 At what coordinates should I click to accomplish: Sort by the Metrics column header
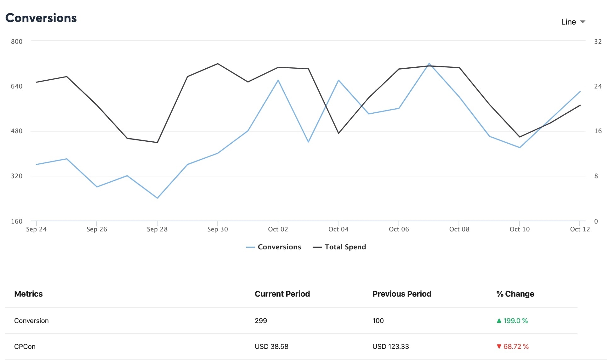tap(28, 294)
